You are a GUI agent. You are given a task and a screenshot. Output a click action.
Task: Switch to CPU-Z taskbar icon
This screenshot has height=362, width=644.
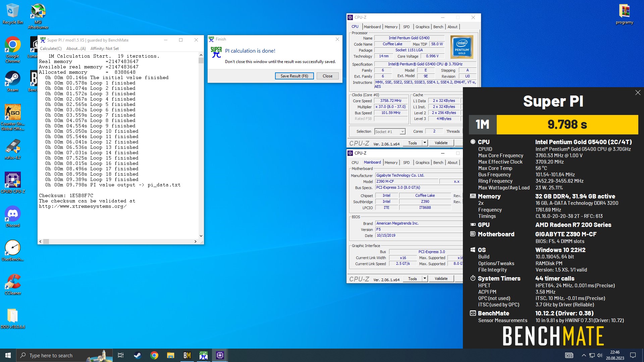220,355
